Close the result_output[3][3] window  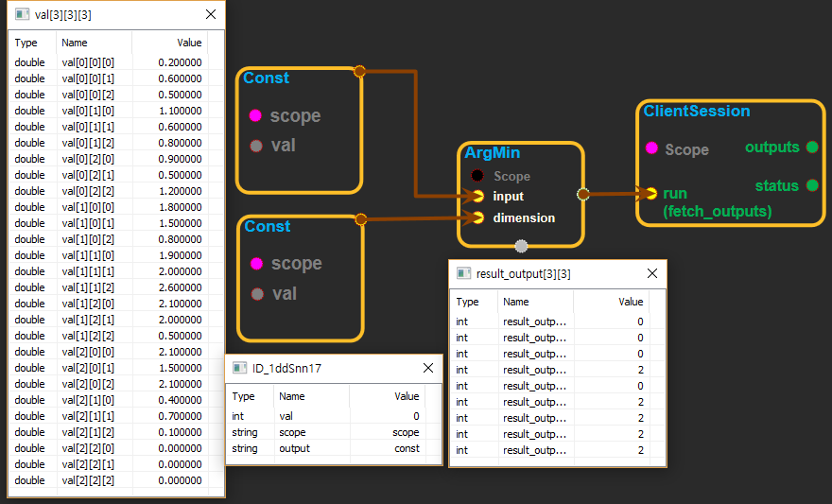tap(651, 273)
